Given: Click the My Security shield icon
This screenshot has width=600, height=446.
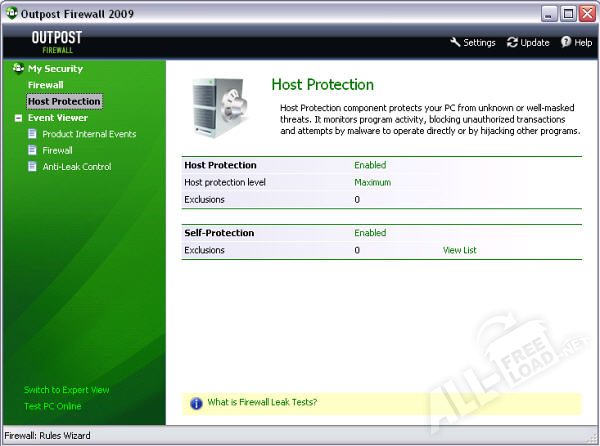Looking at the screenshot, I should click(18, 69).
